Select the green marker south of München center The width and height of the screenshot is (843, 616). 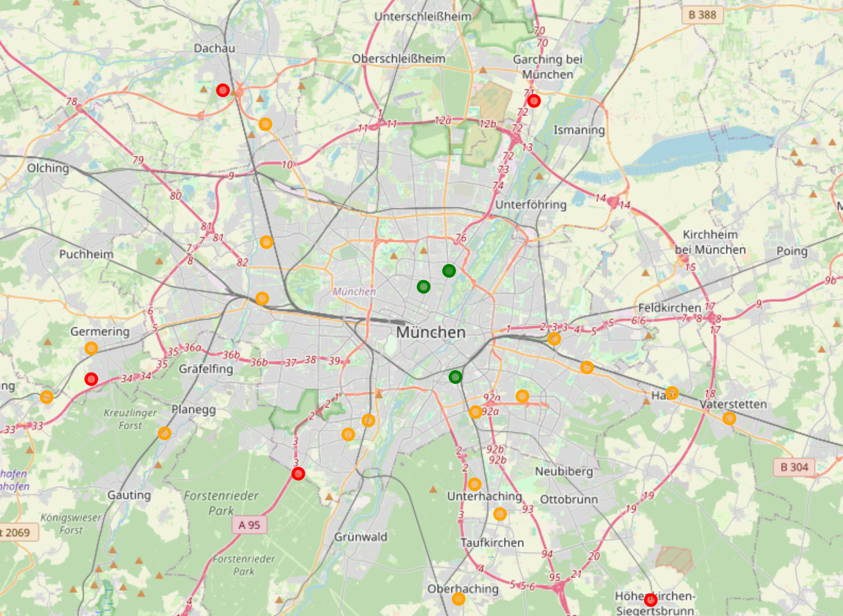(x=455, y=377)
